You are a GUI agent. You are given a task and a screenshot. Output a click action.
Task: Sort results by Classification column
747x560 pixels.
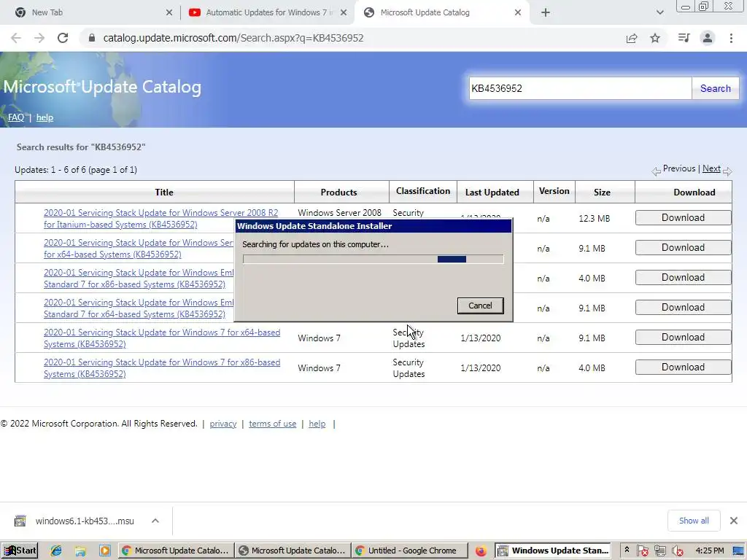click(x=423, y=191)
